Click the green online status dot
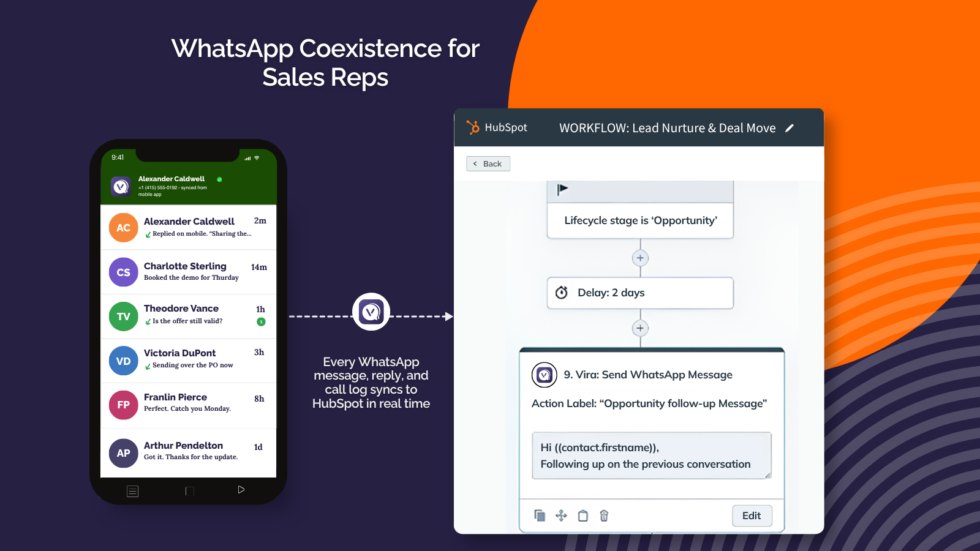The width and height of the screenshot is (980, 551). (219, 179)
